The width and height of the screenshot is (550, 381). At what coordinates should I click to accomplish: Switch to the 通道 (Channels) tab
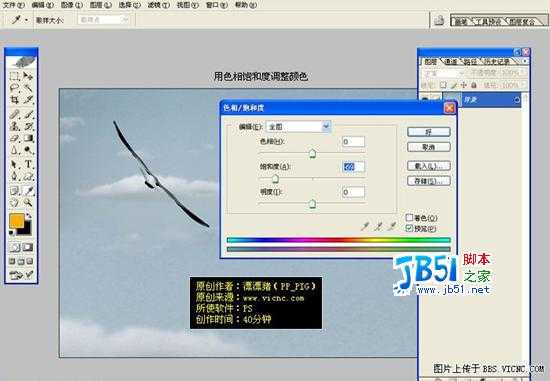[451, 62]
